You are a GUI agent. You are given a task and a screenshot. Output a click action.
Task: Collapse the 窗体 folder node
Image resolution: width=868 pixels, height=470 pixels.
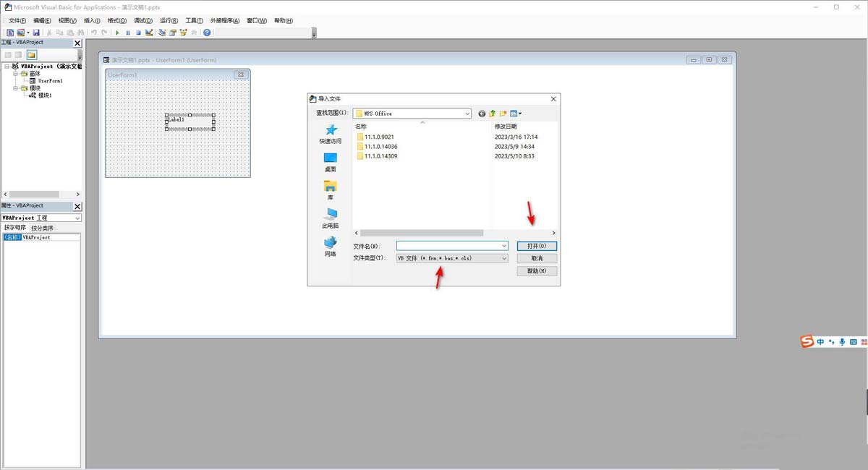pos(15,73)
